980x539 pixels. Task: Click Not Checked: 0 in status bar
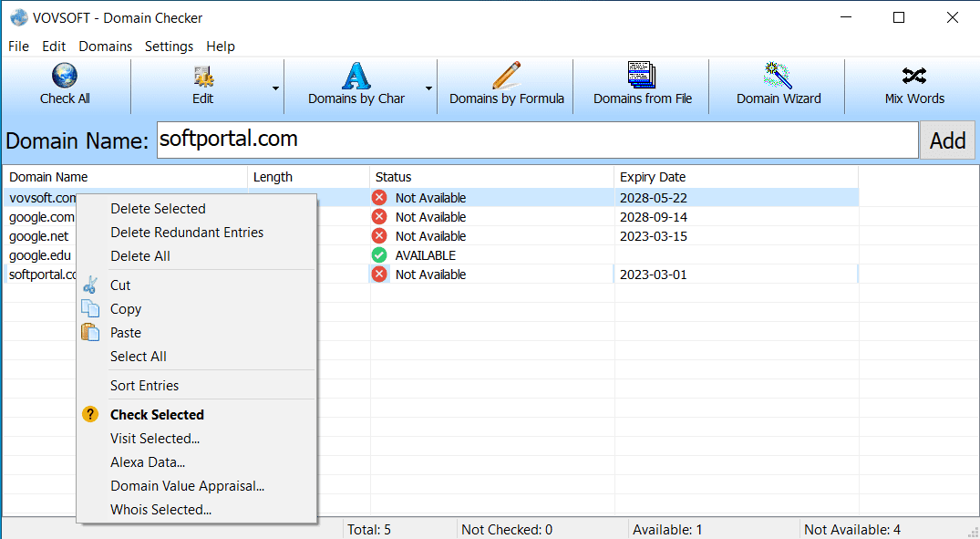(x=507, y=530)
